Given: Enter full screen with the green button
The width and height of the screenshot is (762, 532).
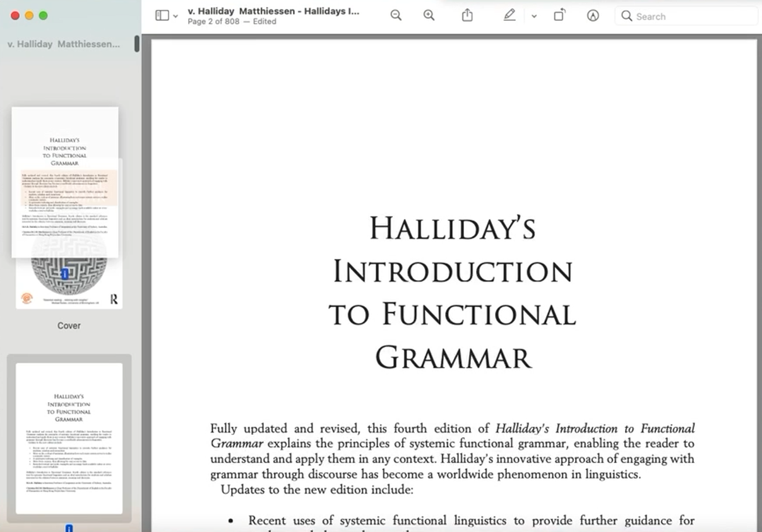Looking at the screenshot, I should (43, 16).
